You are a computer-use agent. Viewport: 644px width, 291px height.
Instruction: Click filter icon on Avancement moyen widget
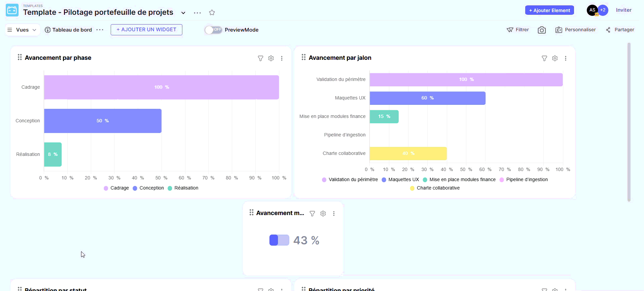coord(312,214)
